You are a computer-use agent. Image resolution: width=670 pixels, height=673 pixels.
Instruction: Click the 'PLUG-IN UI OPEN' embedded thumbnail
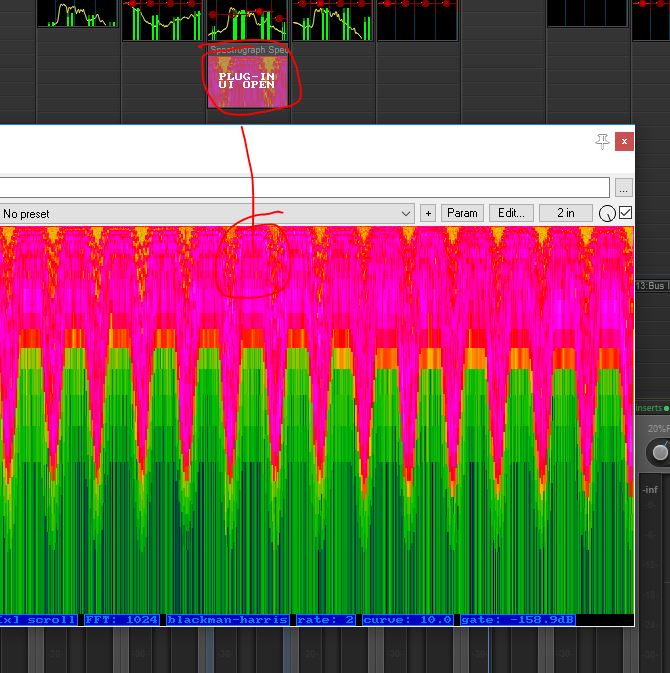(248, 82)
